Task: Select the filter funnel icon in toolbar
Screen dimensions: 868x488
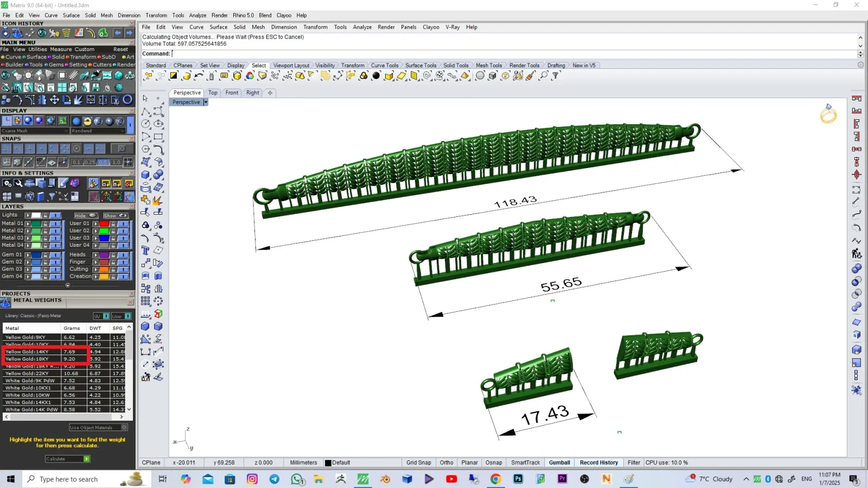Action: pos(556,76)
